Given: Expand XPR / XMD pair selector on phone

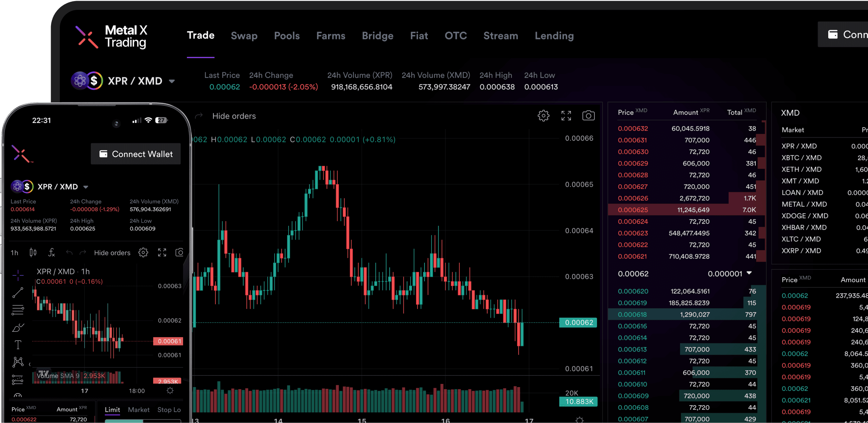Looking at the screenshot, I should pyautogui.click(x=86, y=187).
